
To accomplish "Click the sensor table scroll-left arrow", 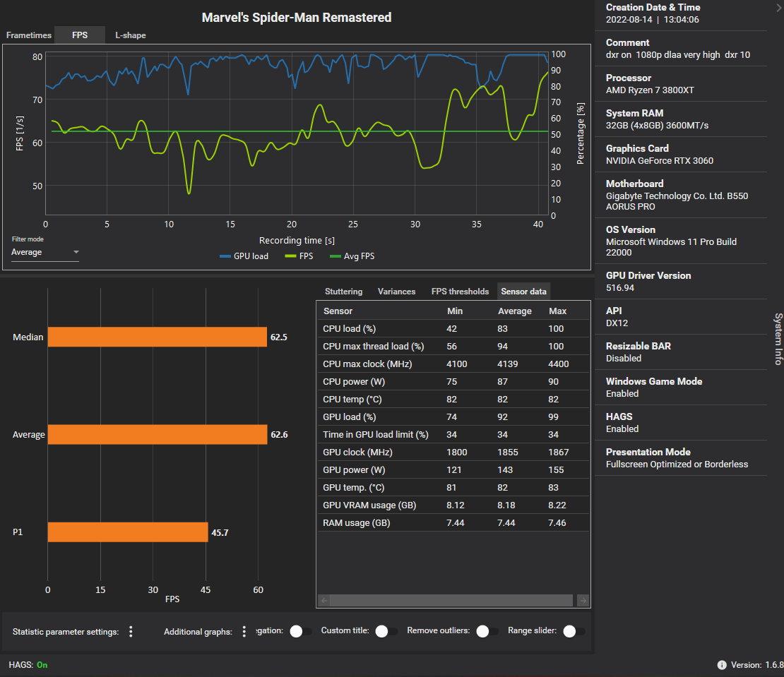I will (x=324, y=601).
